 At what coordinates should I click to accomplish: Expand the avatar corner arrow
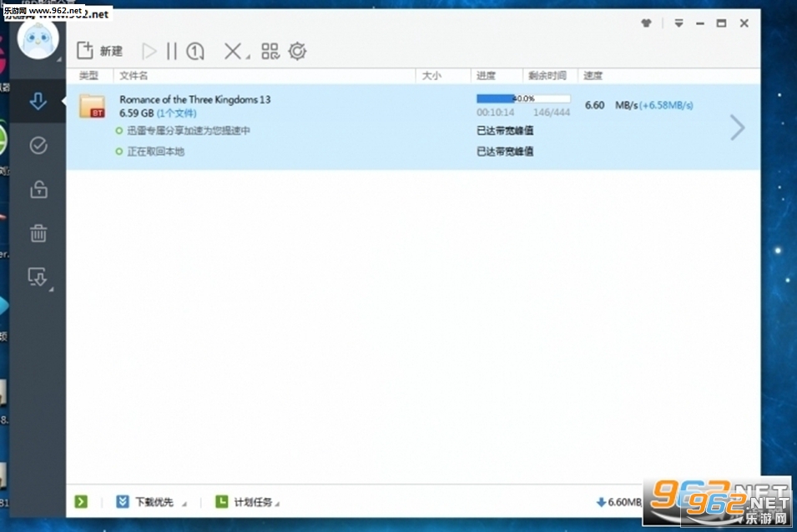click(x=59, y=59)
